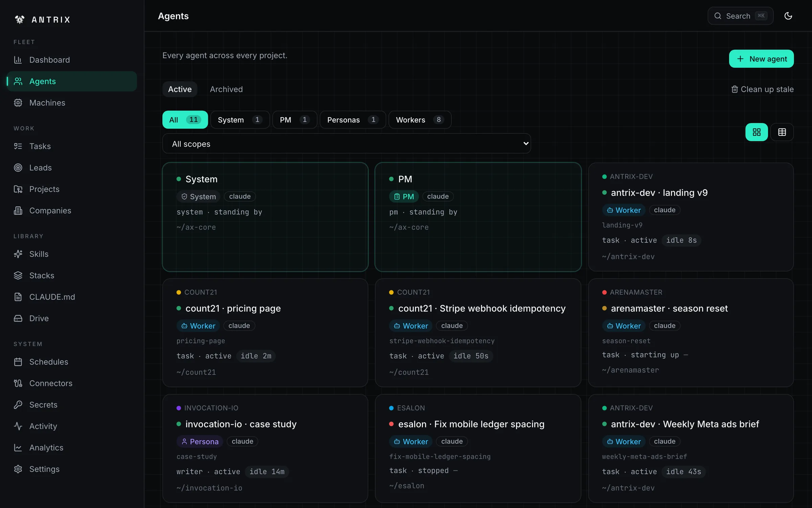
Task: Open count21 Stripe webhook idempotency agent
Action: click(478, 333)
